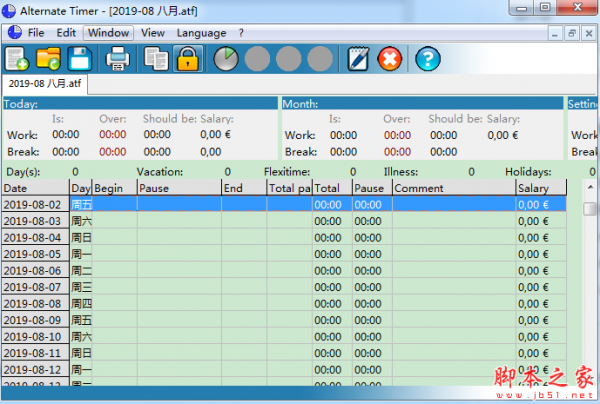Open the Edit menu
The width and height of the screenshot is (600, 404).
(x=66, y=33)
